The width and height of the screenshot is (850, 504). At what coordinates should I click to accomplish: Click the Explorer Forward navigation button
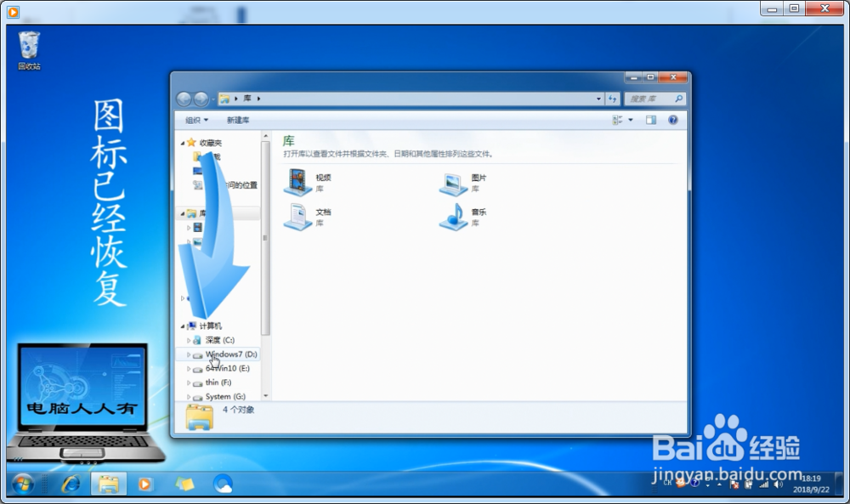pyautogui.click(x=201, y=99)
